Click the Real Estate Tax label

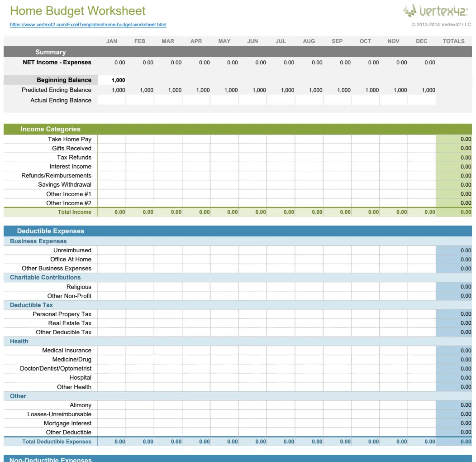click(x=70, y=323)
